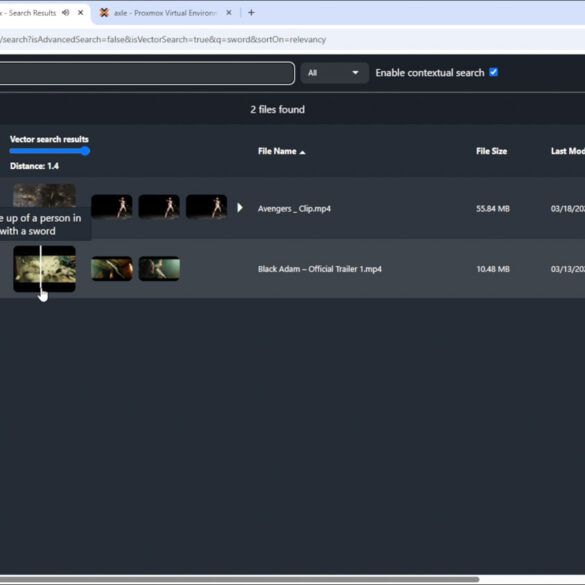Toggle the Enable contextual search checkbox
This screenshot has height=585, width=585.
tap(493, 72)
